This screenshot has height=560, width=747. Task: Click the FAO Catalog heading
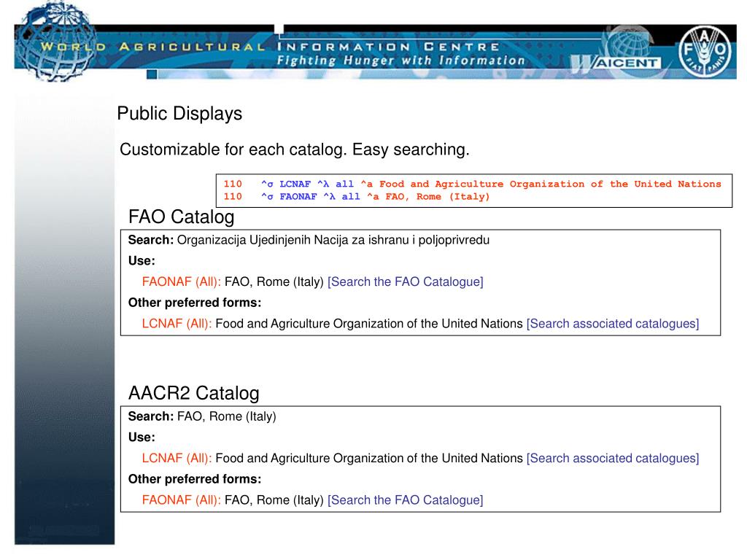(x=182, y=217)
